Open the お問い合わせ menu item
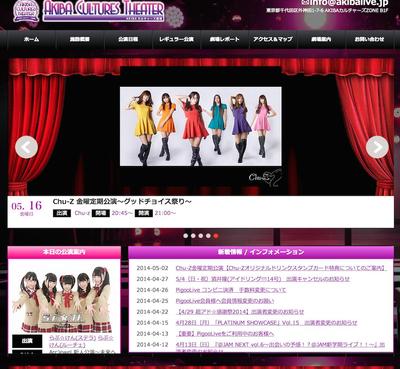 pos(369,39)
